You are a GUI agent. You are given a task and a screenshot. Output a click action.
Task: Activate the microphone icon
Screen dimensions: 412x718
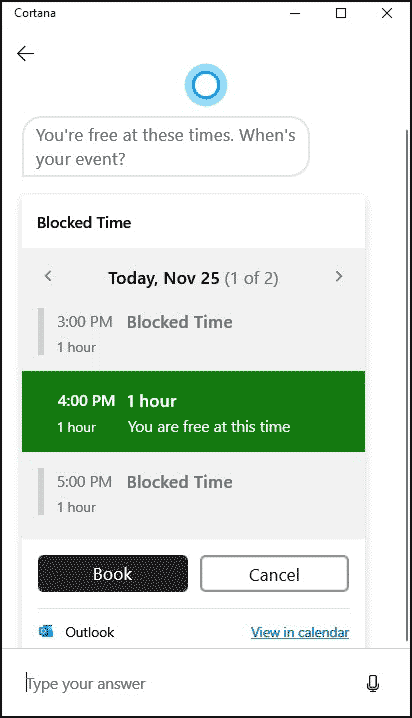373,684
